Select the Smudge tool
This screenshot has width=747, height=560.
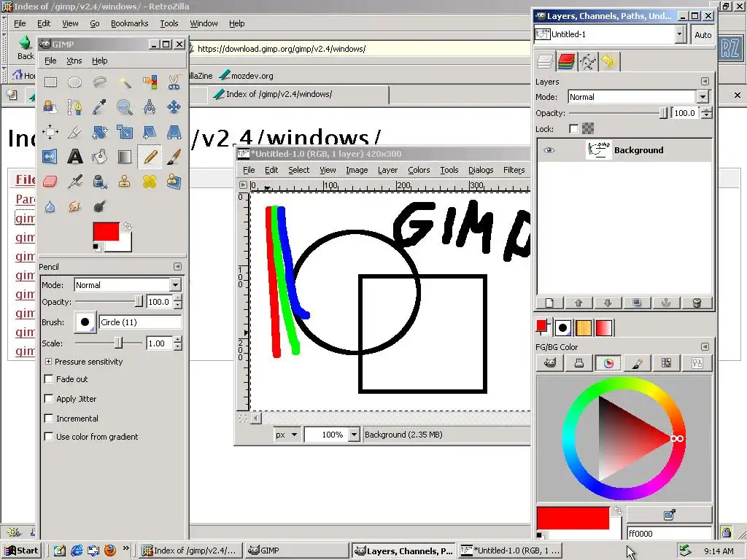[75, 206]
